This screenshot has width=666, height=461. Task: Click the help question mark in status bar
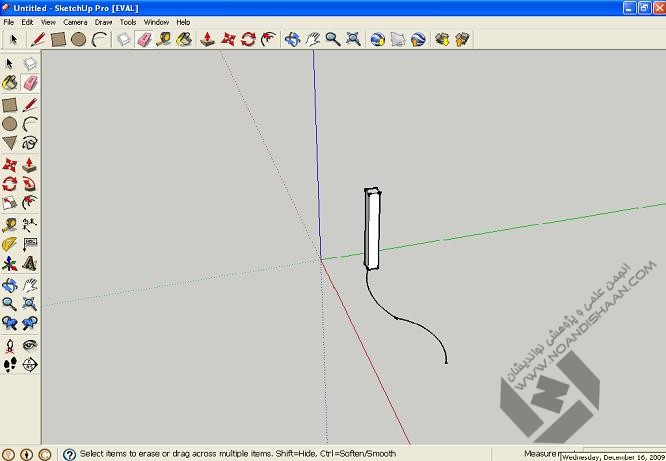[69, 454]
